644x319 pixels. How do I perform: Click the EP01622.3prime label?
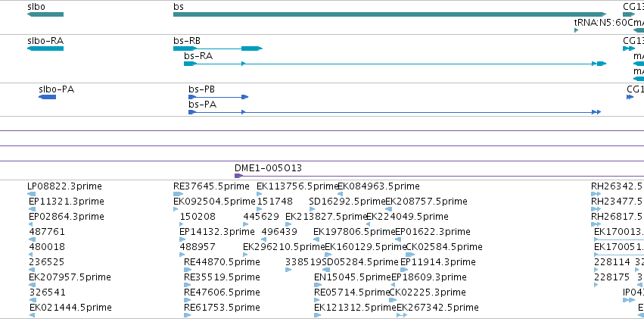coord(432,232)
